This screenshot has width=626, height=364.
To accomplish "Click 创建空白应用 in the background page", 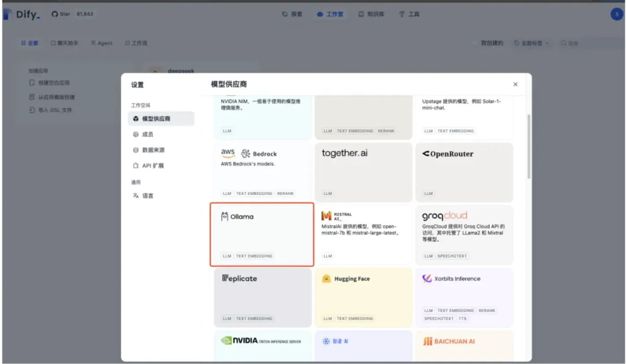I will (x=50, y=83).
